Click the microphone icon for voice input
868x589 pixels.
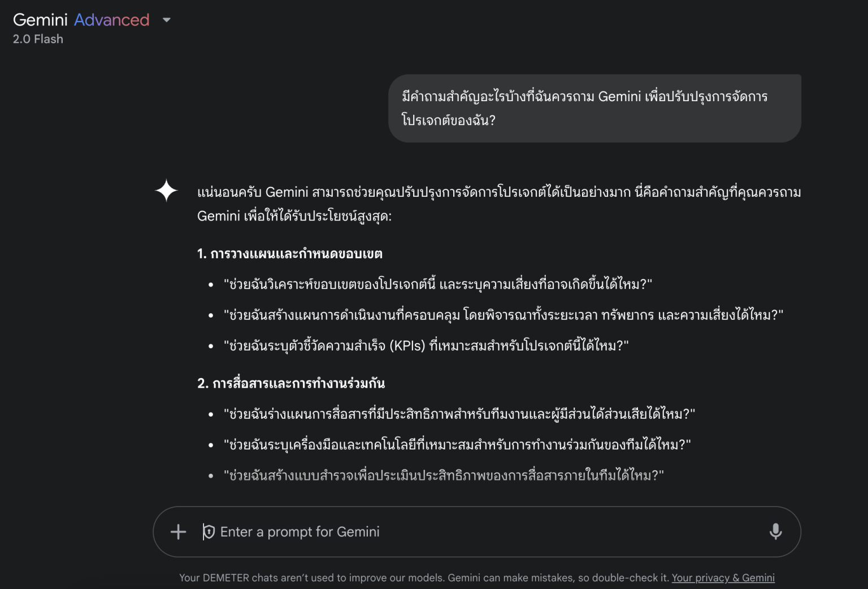click(775, 532)
